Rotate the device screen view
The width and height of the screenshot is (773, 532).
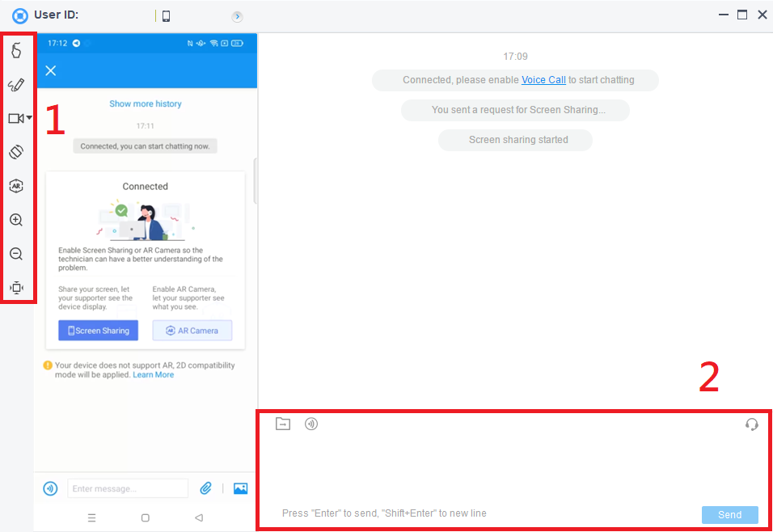[x=16, y=152]
